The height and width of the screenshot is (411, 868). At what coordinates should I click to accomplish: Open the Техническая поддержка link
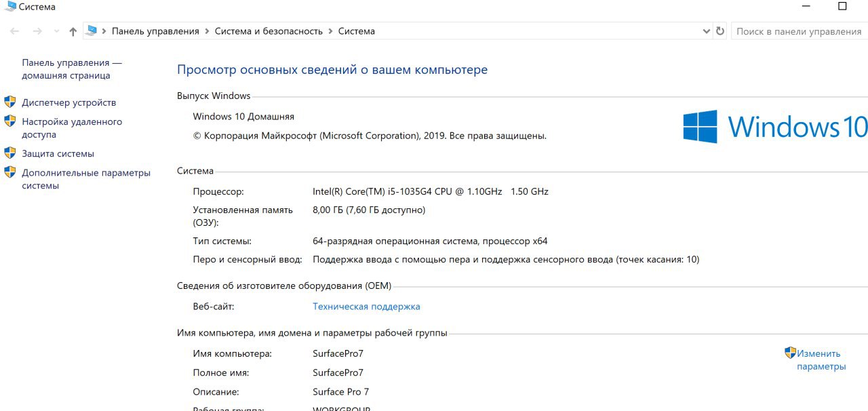tap(366, 307)
